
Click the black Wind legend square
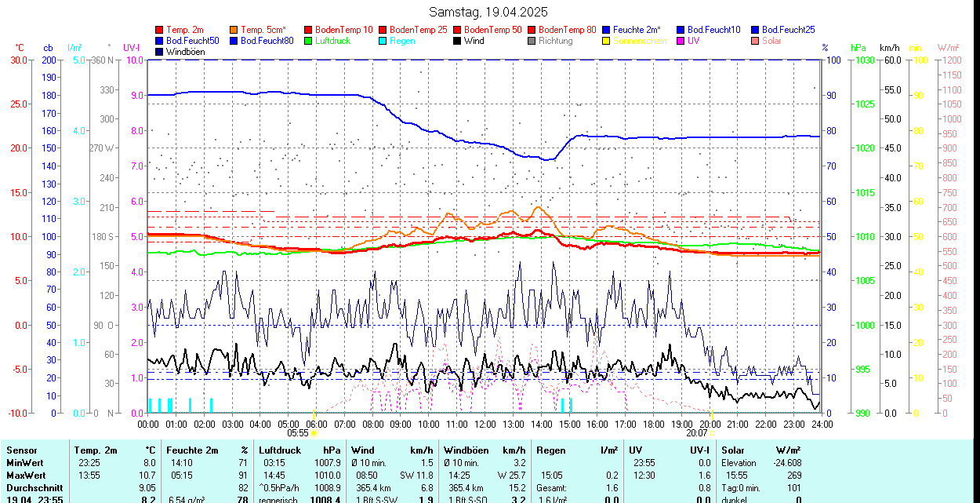click(x=458, y=41)
